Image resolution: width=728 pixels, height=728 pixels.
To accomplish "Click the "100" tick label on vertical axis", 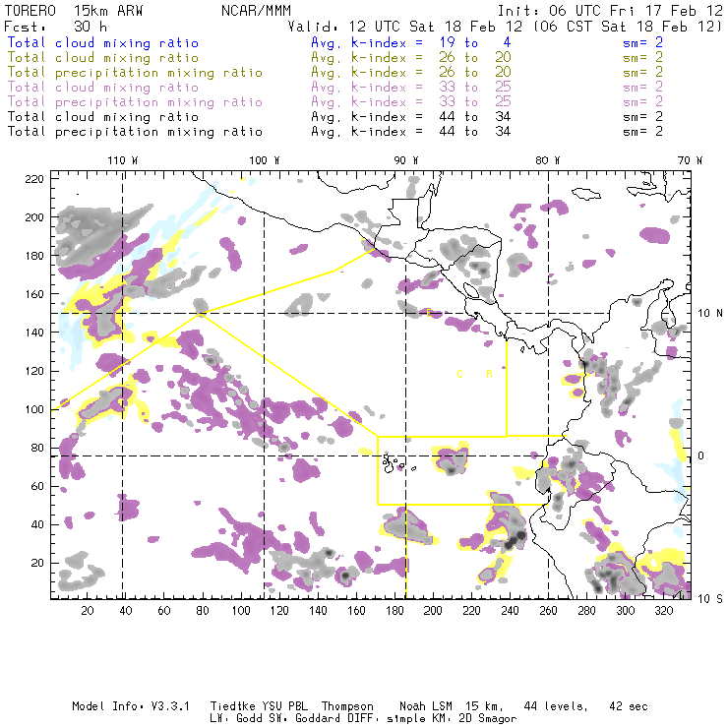I will click(x=34, y=409).
